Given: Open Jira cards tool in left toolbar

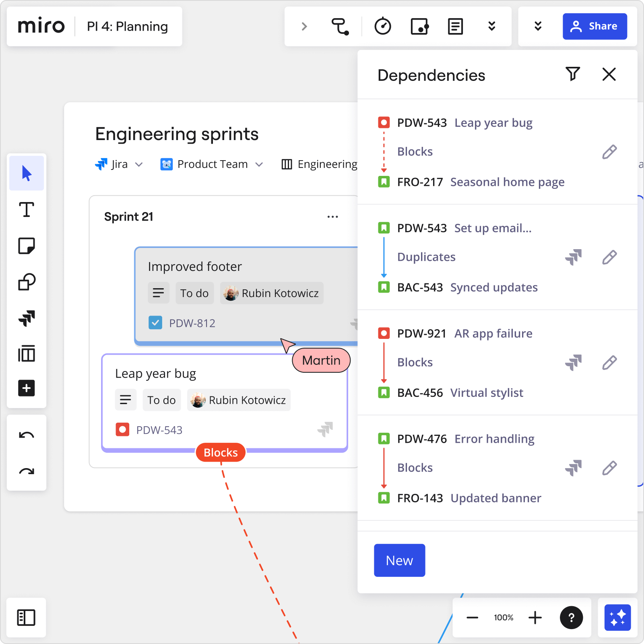Looking at the screenshot, I should pos(27,318).
